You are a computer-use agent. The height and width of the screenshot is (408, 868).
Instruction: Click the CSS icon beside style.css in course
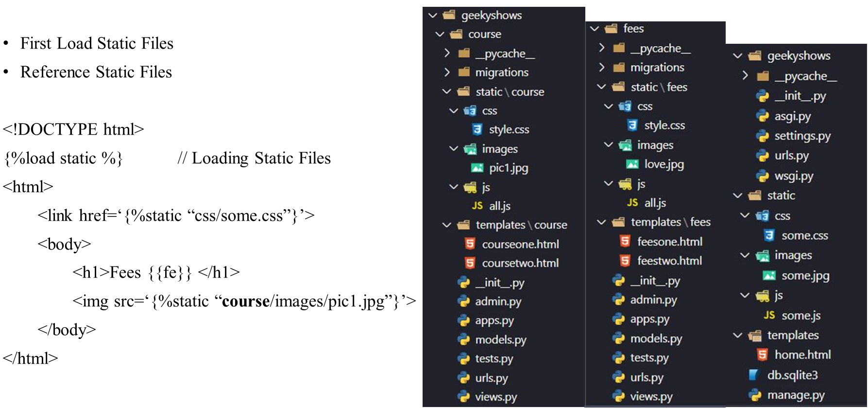pyautogui.click(x=477, y=129)
